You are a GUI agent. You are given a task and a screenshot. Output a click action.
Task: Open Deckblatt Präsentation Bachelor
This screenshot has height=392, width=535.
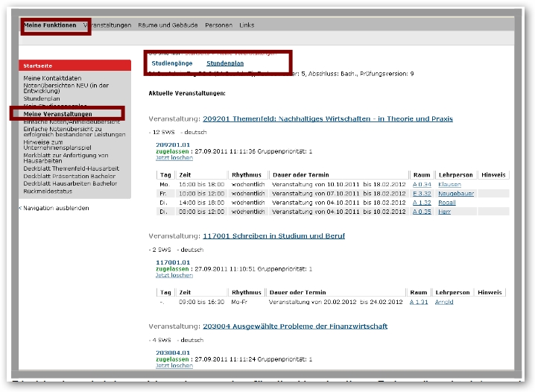coord(69,177)
